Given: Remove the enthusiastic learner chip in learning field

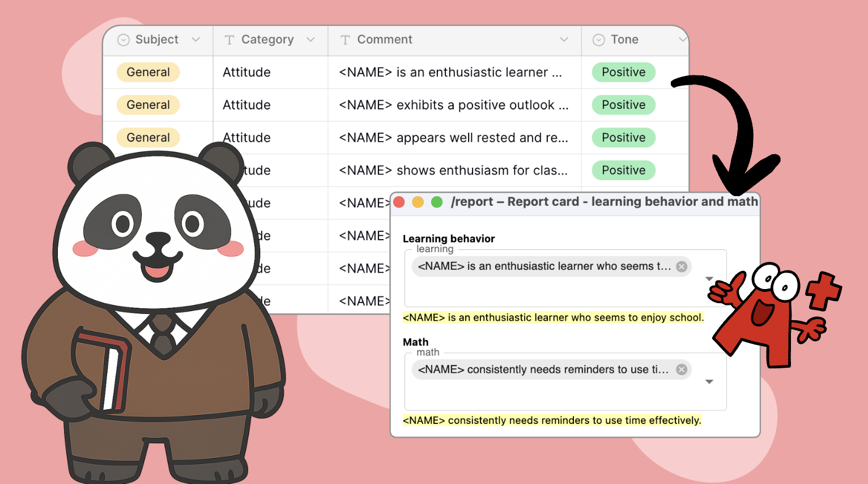Looking at the screenshot, I should point(682,266).
